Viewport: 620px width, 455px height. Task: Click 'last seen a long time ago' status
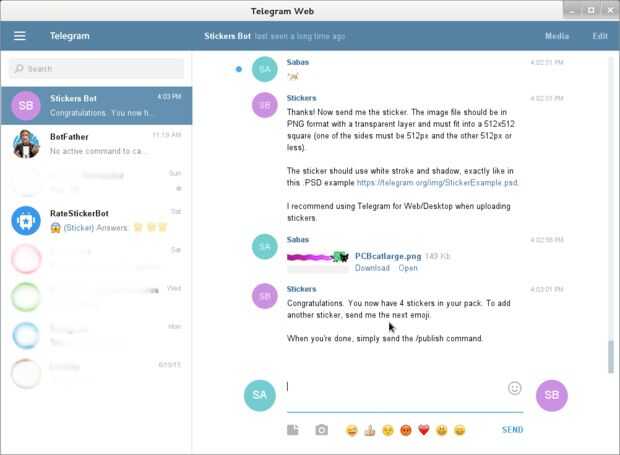coord(300,36)
